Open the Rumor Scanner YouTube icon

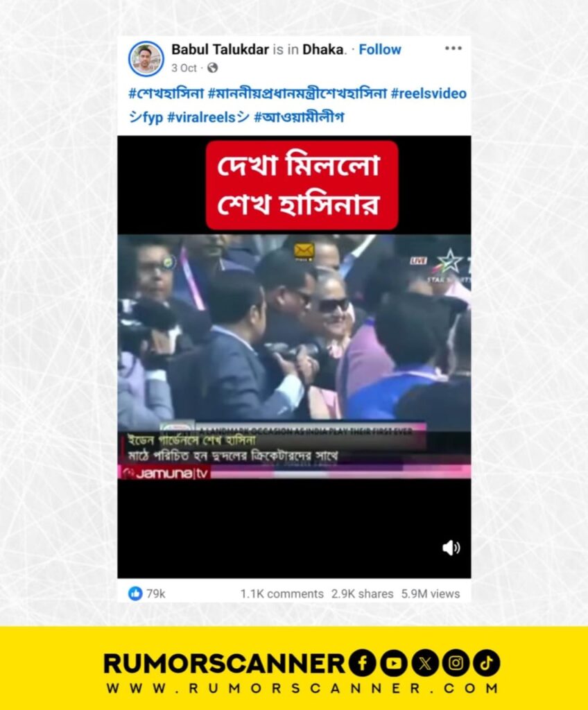point(393,663)
